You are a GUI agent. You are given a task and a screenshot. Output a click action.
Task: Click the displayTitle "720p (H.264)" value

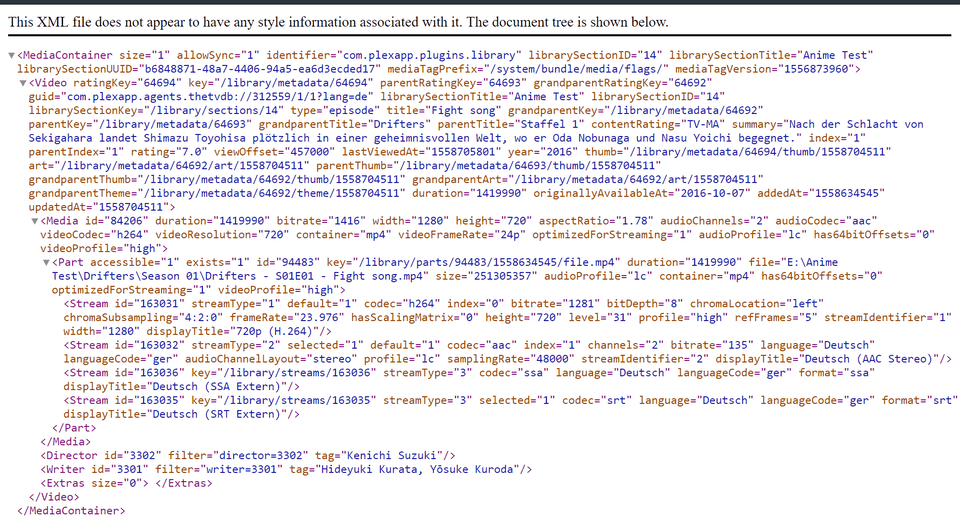coord(276,331)
